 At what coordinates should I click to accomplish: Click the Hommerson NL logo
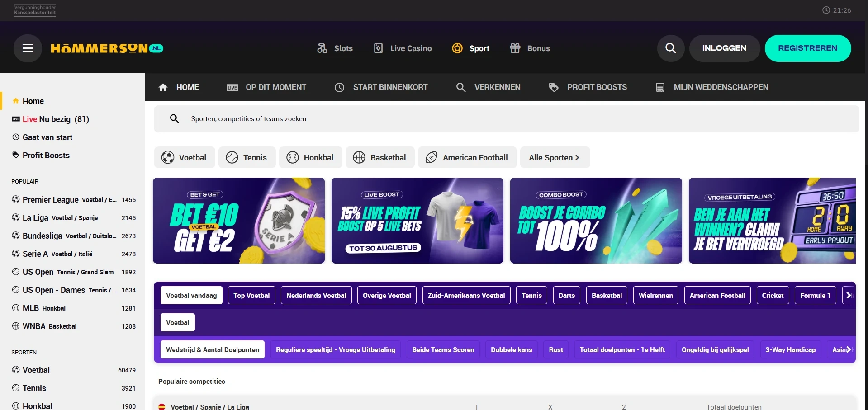(107, 48)
